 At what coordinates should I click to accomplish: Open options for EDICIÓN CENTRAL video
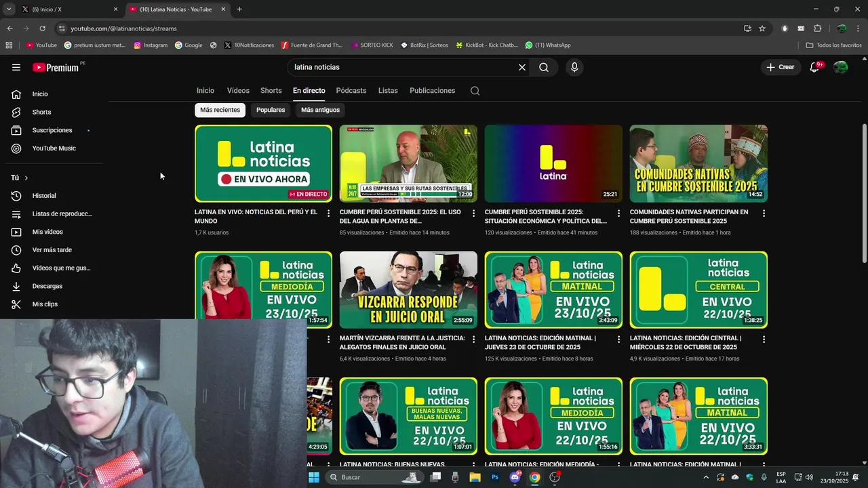click(764, 340)
